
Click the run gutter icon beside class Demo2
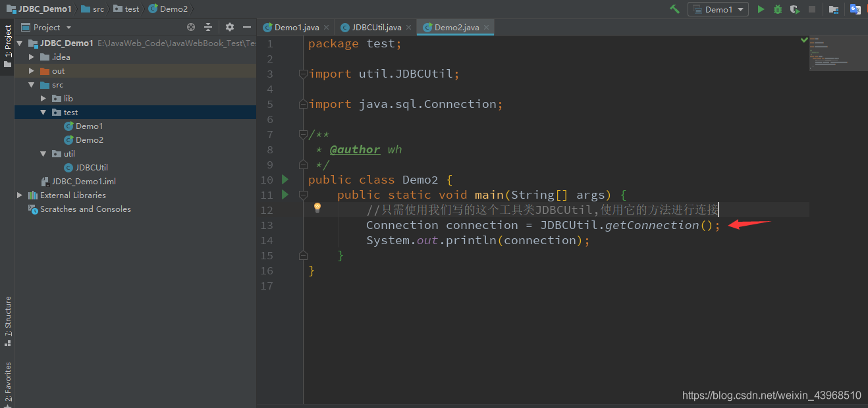point(285,180)
